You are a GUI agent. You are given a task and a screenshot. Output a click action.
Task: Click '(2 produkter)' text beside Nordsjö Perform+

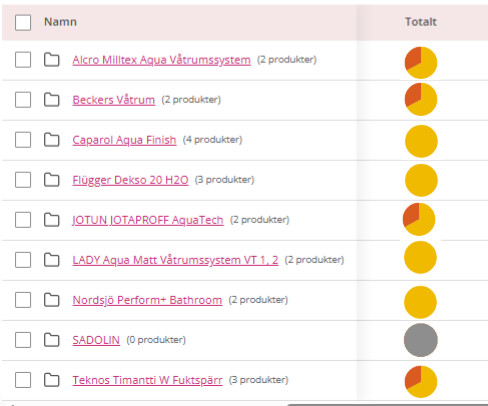click(258, 300)
